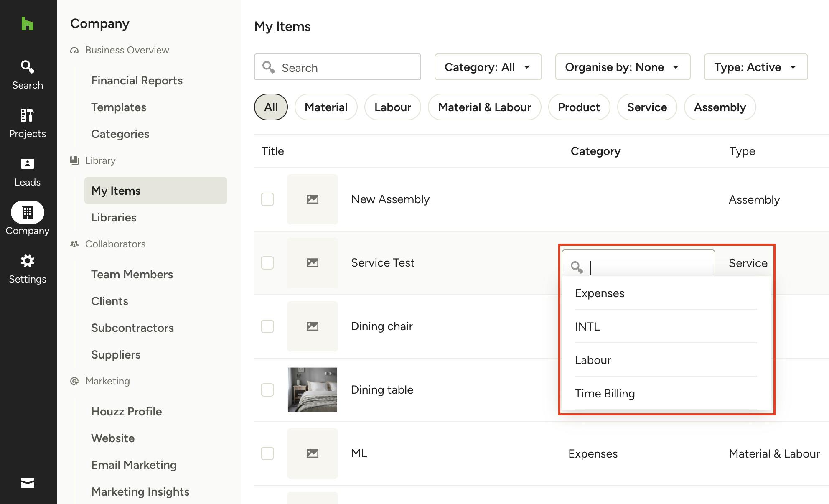Click the Houzz logo icon
This screenshot has width=829, height=504.
pyautogui.click(x=28, y=24)
